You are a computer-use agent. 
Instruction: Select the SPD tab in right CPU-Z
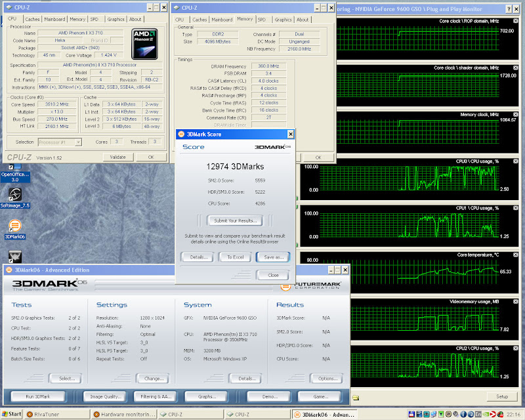[262, 20]
